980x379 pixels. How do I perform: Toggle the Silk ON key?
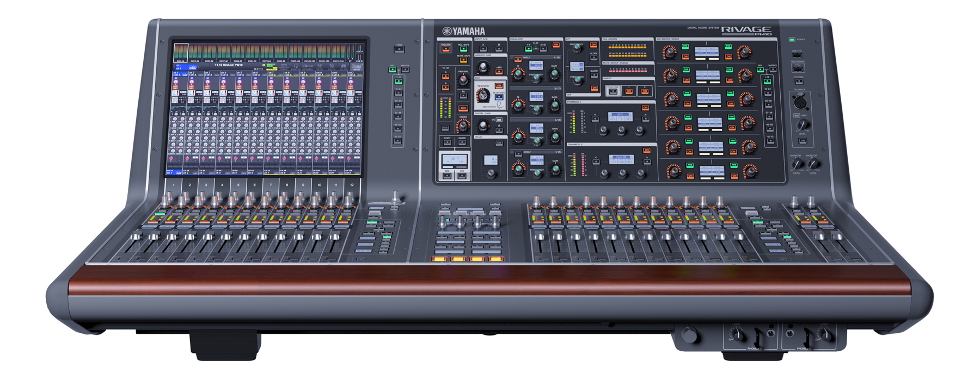click(x=499, y=85)
